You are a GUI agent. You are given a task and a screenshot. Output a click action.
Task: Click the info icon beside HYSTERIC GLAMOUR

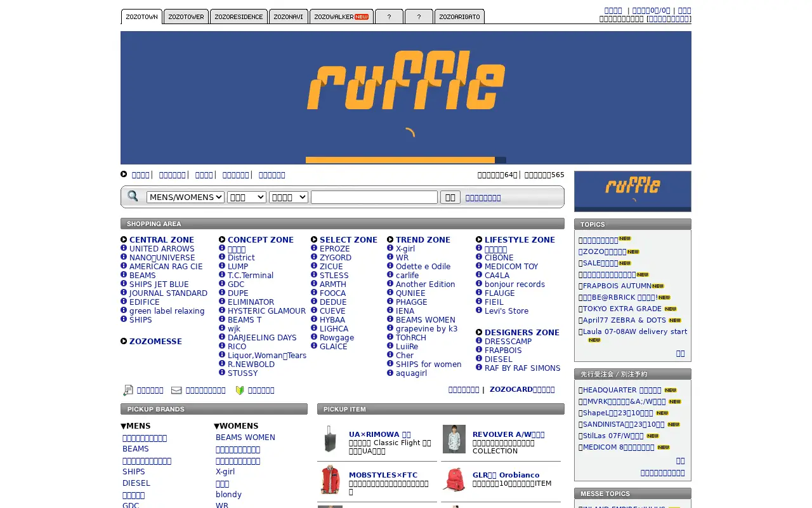coord(222,311)
